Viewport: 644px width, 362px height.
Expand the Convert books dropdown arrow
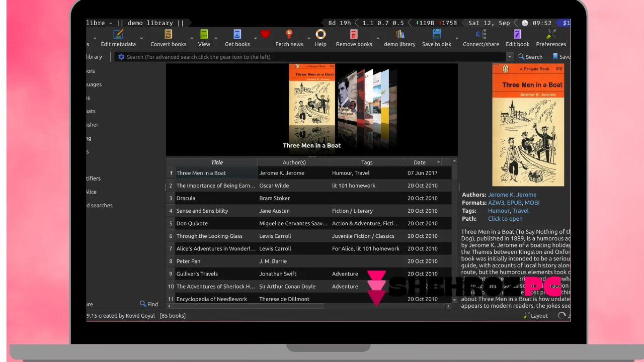(x=192, y=38)
